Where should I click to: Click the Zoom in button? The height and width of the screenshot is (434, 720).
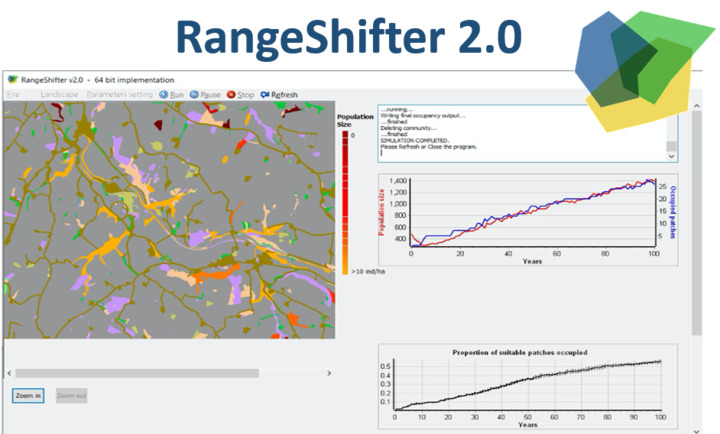tap(28, 396)
